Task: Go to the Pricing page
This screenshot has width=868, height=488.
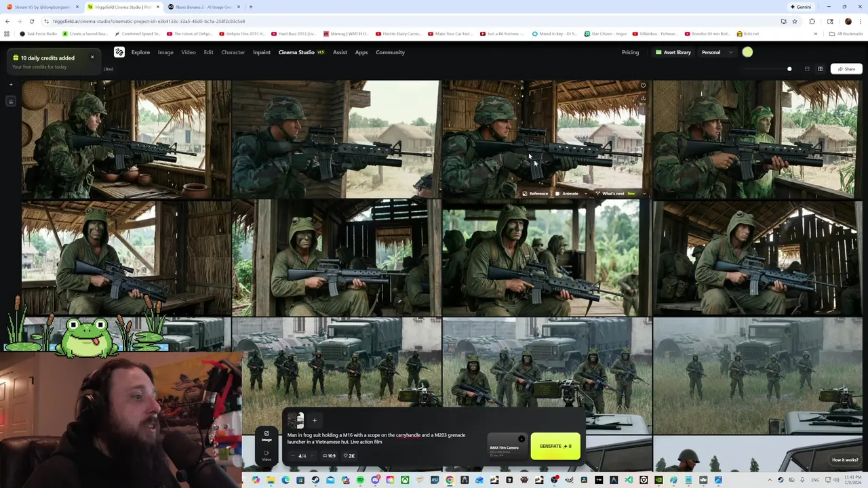Action: 630,52
